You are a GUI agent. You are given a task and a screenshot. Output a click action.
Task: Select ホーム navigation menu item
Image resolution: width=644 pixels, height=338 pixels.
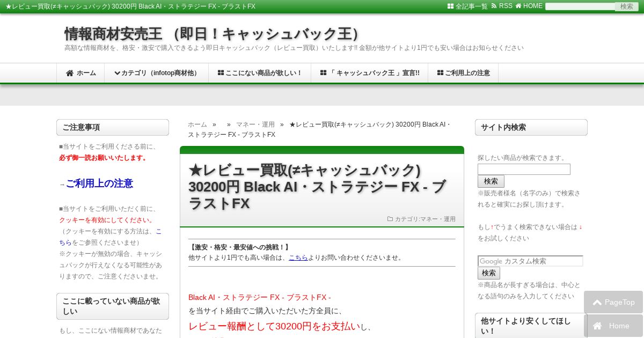pos(80,73)
